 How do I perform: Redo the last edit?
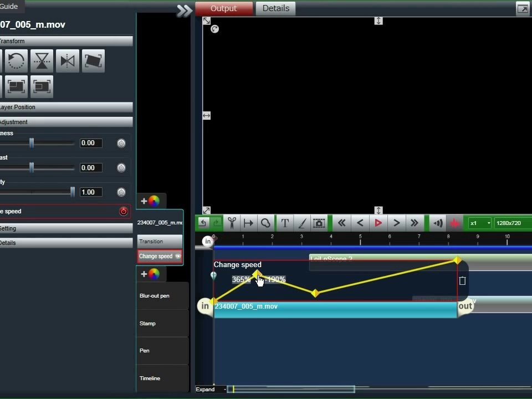point(217,223)
